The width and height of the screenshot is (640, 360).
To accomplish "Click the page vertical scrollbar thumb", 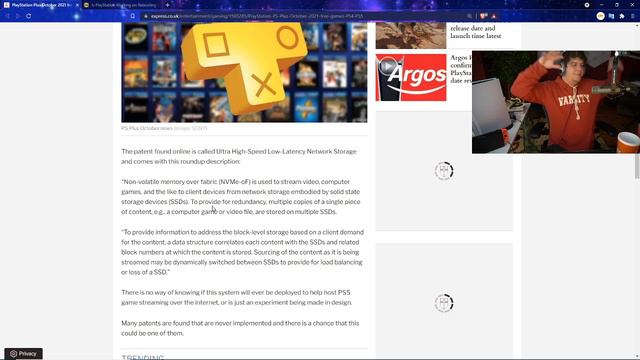I will [637, 166].
